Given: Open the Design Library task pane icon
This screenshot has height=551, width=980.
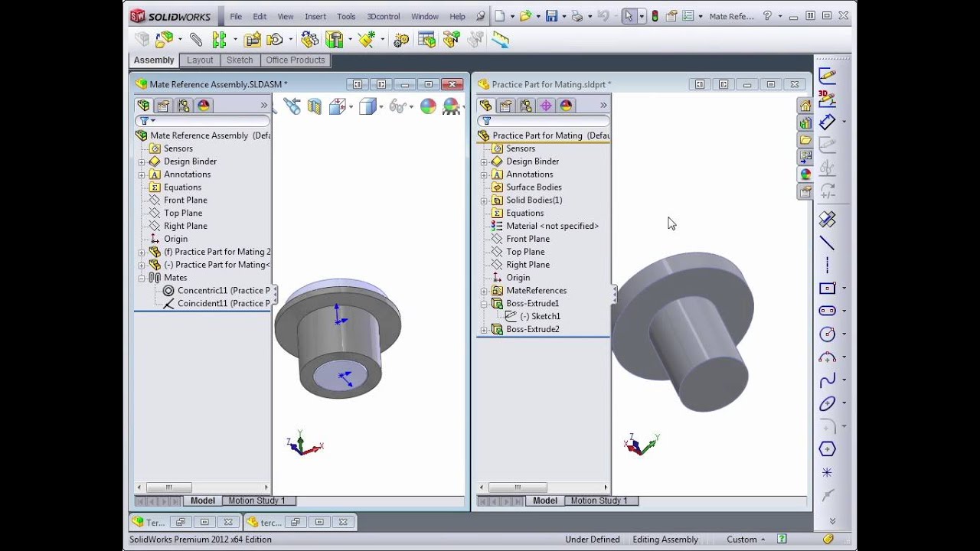Looking at the screenshot, I should tap(805, 122).
